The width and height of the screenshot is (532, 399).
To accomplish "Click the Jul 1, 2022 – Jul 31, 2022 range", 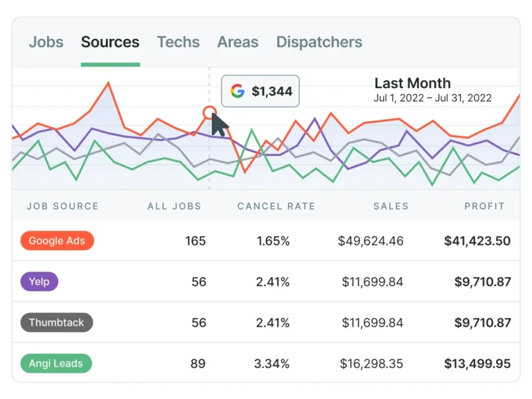I will tap(432, 98).
